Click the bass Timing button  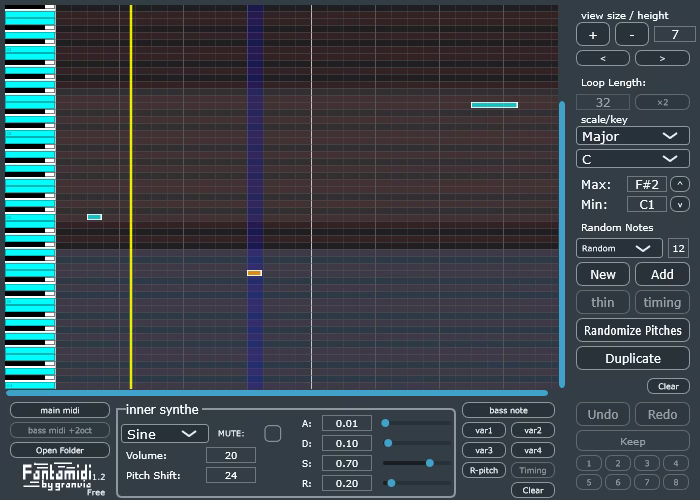pyautogui.click(x=533, y=470)
